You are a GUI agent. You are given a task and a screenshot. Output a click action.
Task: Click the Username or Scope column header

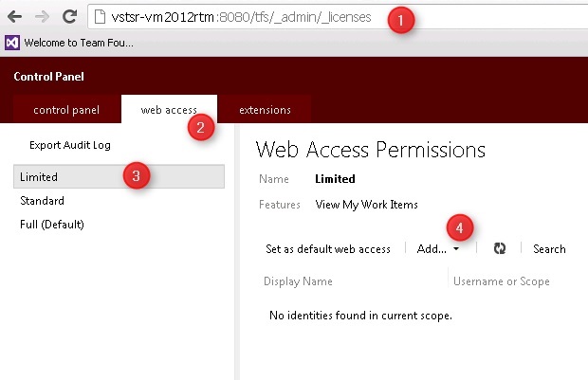[x=501, y=281]
